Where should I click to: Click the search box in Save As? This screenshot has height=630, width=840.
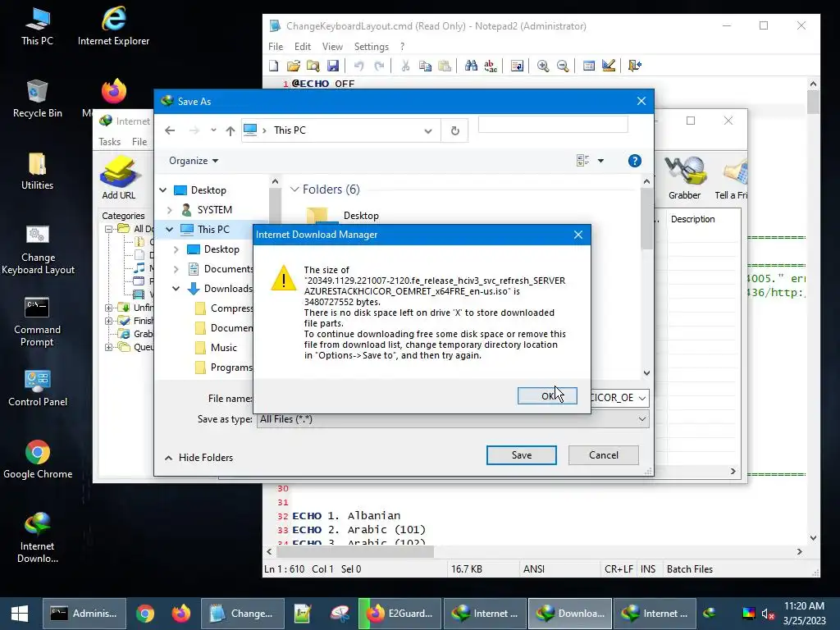pos(553,125)
